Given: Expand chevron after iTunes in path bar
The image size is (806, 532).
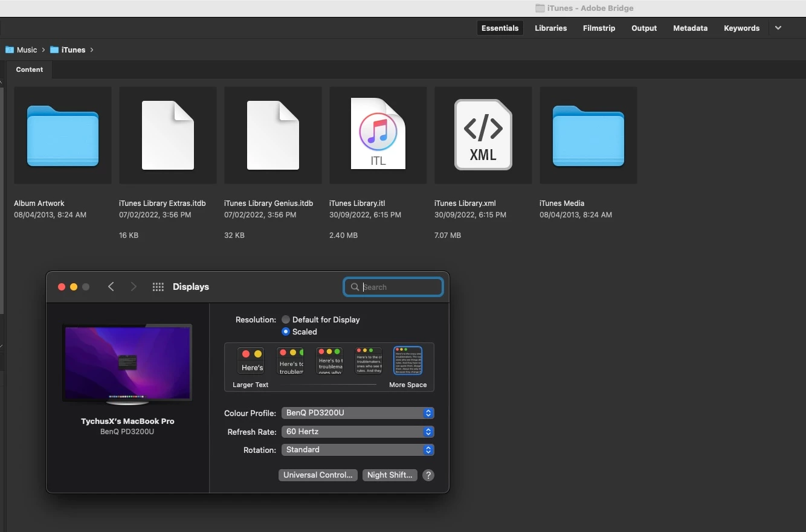Looking at the screenshot, I should click(x=92, y=50).
